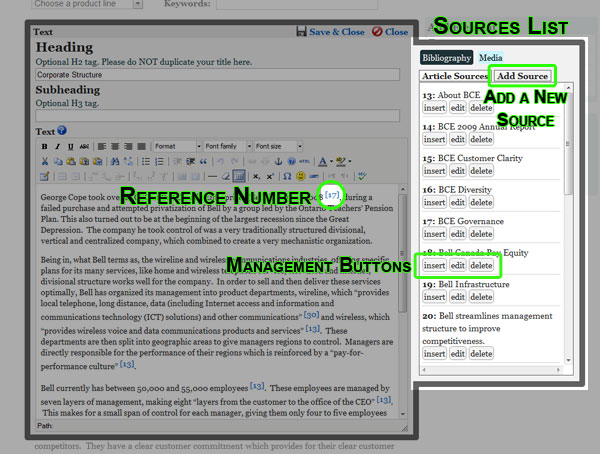Open the Font size dropdown
The image size is (600, 454).
coord(278,146)
